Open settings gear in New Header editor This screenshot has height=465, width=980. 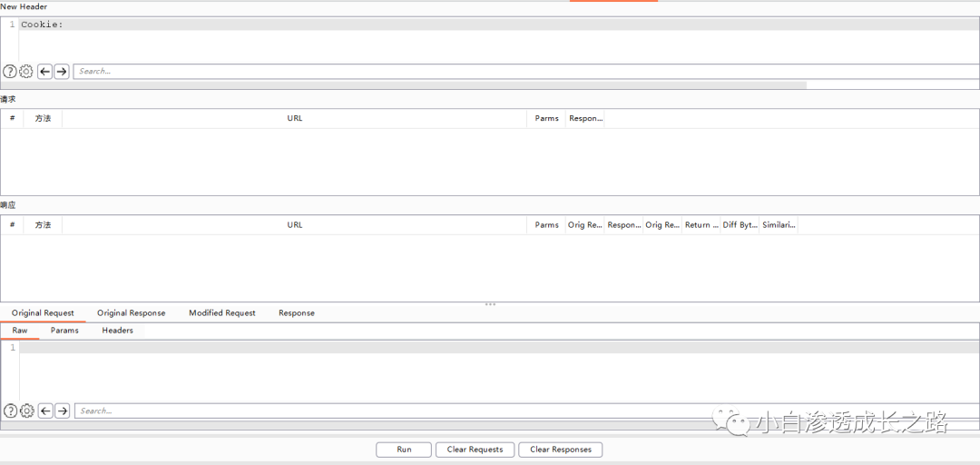click(x=25, y=72)
